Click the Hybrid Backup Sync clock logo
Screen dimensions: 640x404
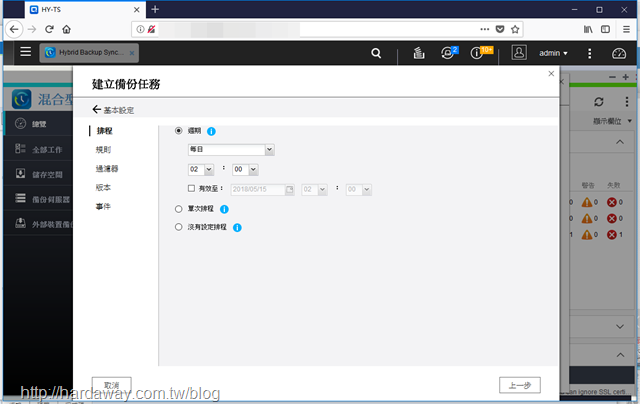22,99
